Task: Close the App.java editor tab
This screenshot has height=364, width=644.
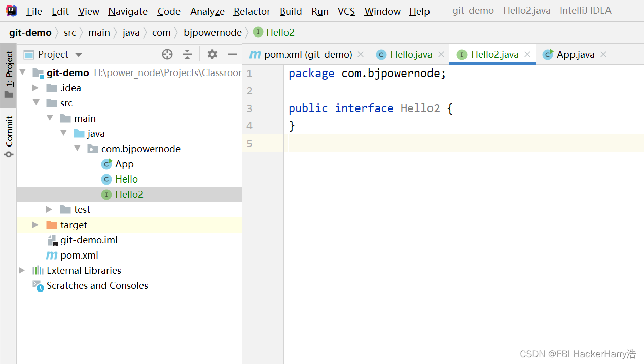Action: (603, 54)
